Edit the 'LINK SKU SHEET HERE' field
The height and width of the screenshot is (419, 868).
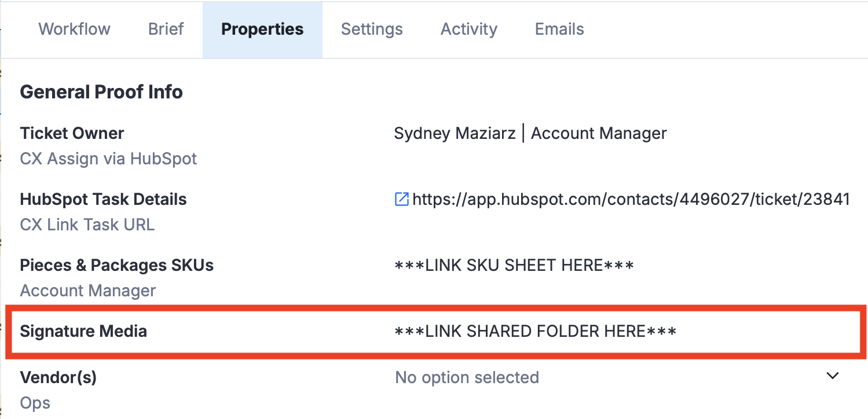pos(514,266)
